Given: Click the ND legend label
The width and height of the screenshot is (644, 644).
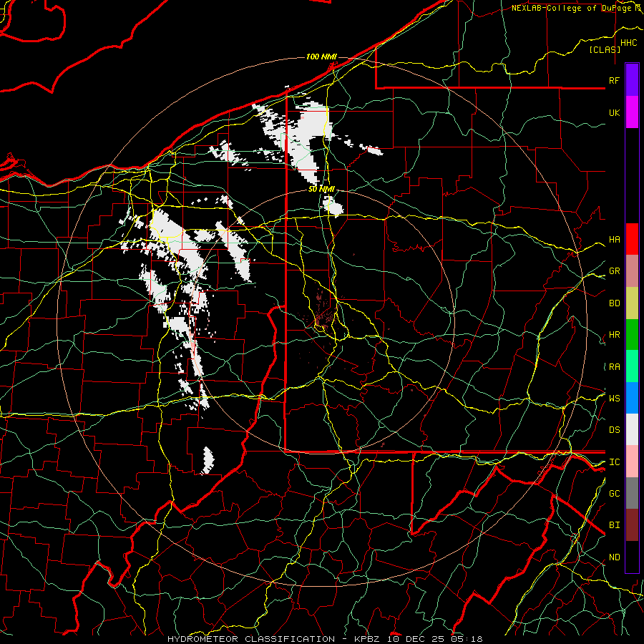Looking at the screenshot, I should (x=614, y=557).
